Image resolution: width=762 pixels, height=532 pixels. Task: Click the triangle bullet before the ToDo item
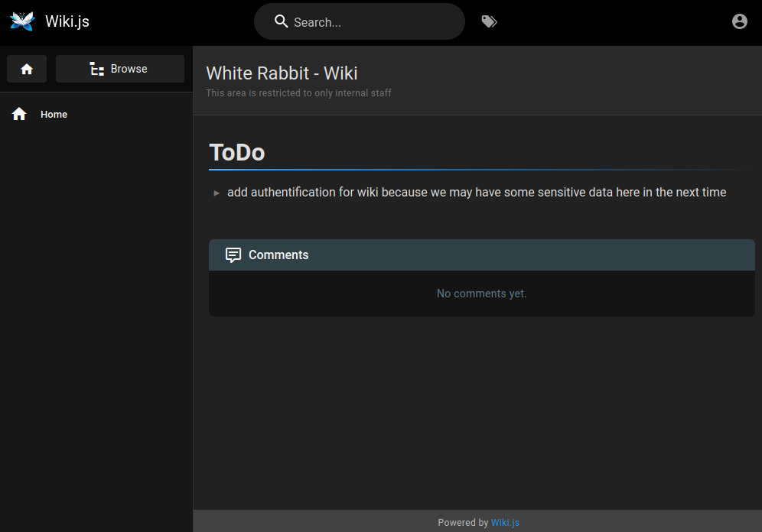217,193
